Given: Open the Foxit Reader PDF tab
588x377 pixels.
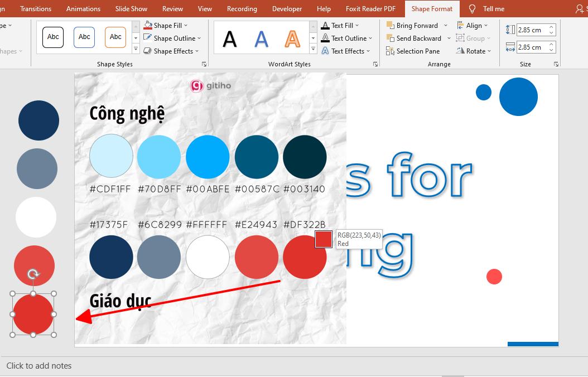Looking at the screenshot, I should point(370,8).
